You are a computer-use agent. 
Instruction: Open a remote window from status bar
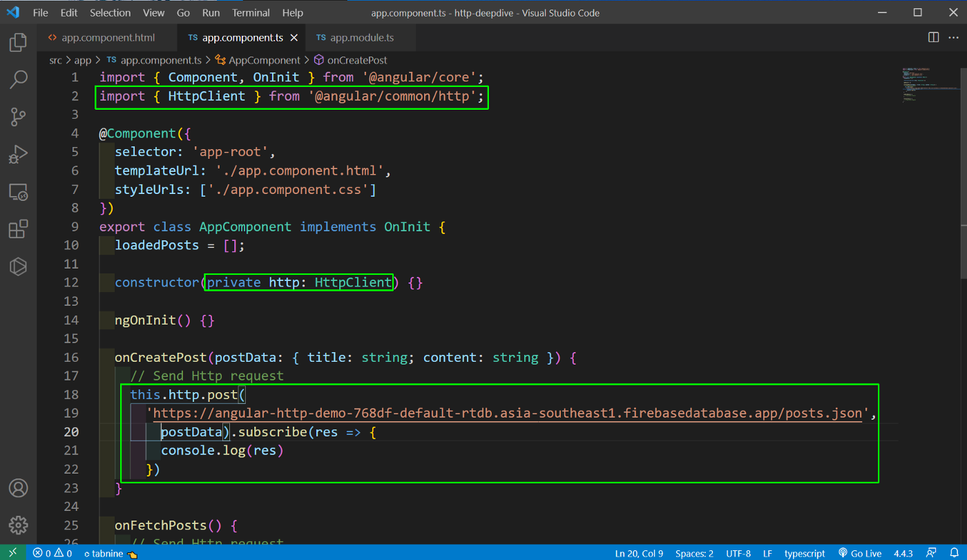click(13, 553)
